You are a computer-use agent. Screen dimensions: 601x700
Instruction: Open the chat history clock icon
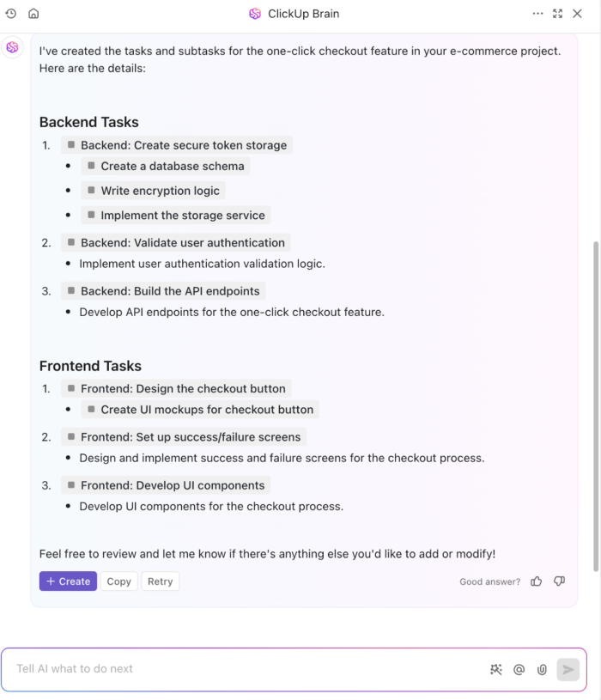[x=11, y=14]
